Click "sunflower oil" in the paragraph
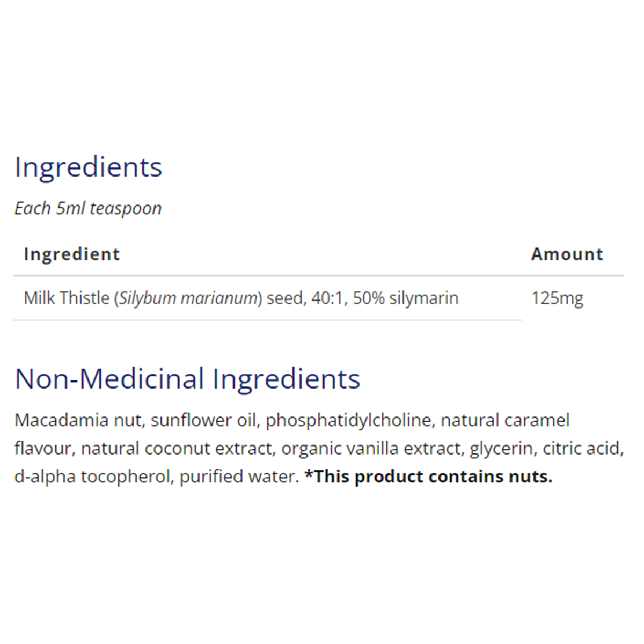The height and width of the screenshot is (644, 644). tap(203, 420)
